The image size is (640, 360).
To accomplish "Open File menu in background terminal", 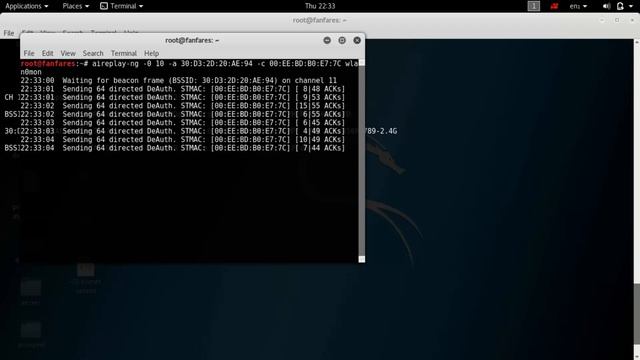I will pyautogui.click(x=9, y=33).
